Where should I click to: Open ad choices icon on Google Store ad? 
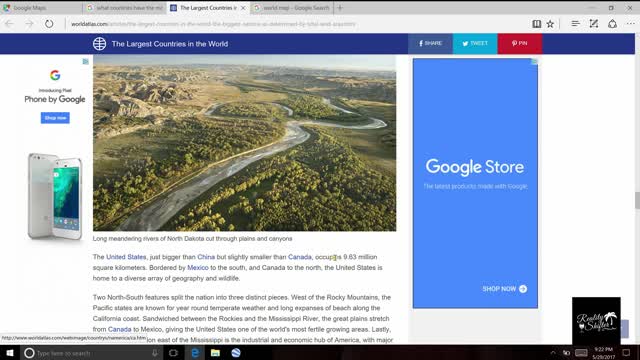pyautogui.click(x=534, y=61)
